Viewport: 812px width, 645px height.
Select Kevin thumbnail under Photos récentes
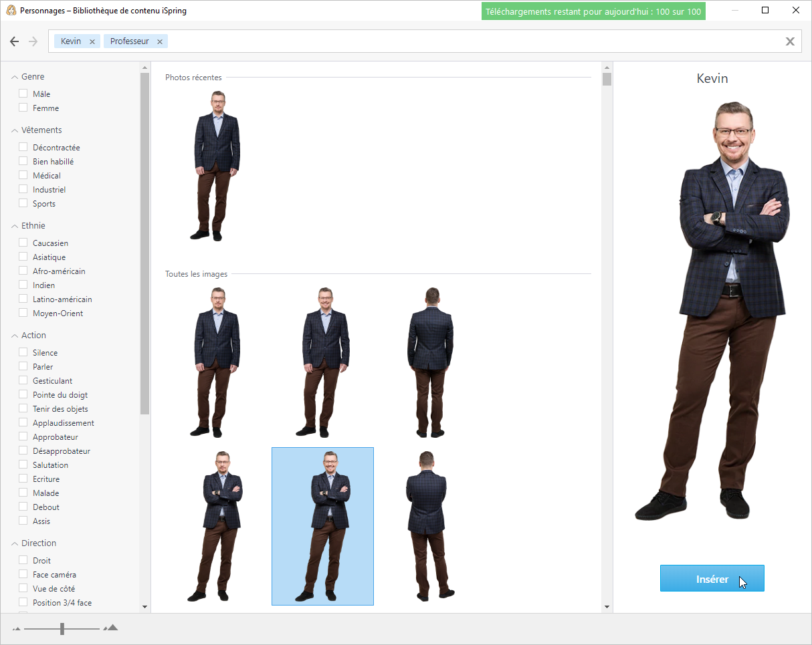tap(217, 166)
